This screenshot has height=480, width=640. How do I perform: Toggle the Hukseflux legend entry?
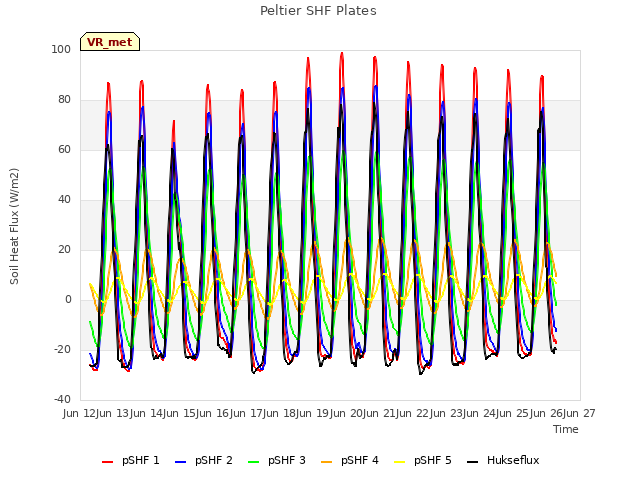coord(503,460)
